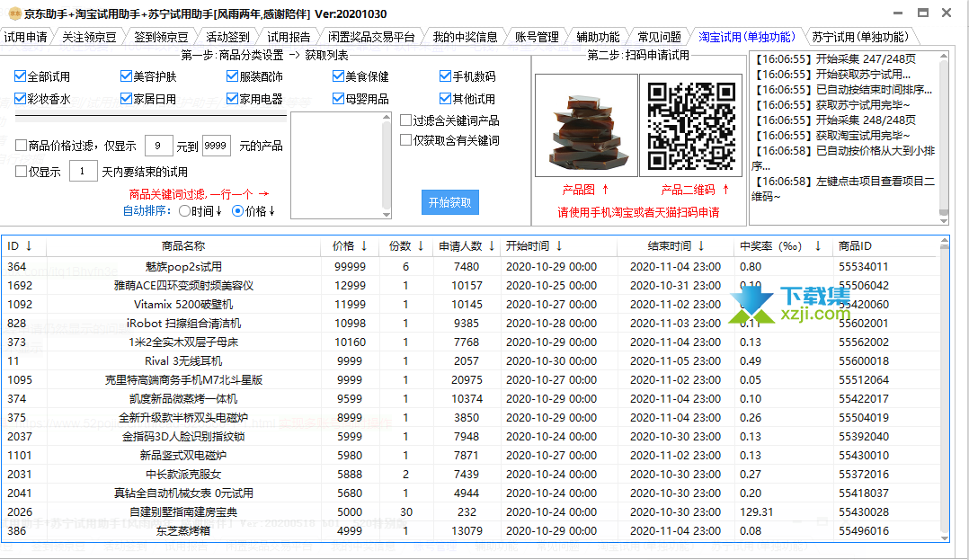Select row Rival 3无线耳机

(x=471, y=361)
